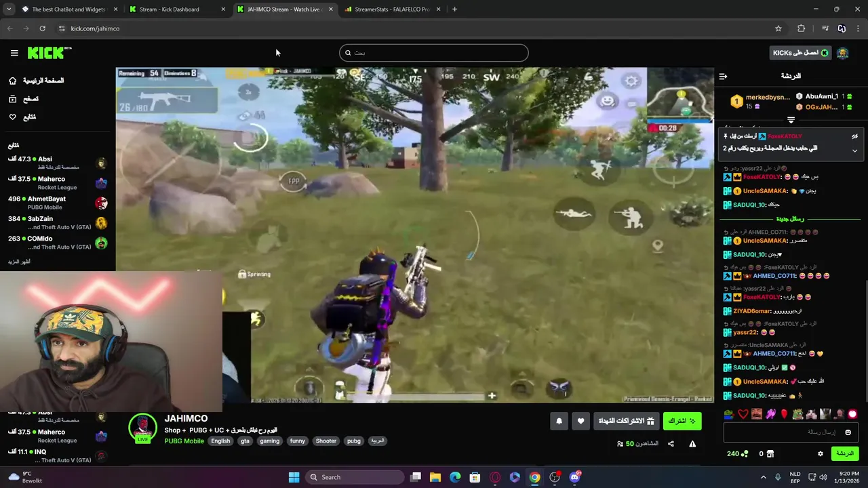Screen dimensions: 868x488
Task: Open the emoji picker in chat input
Action: coord(848,432)
